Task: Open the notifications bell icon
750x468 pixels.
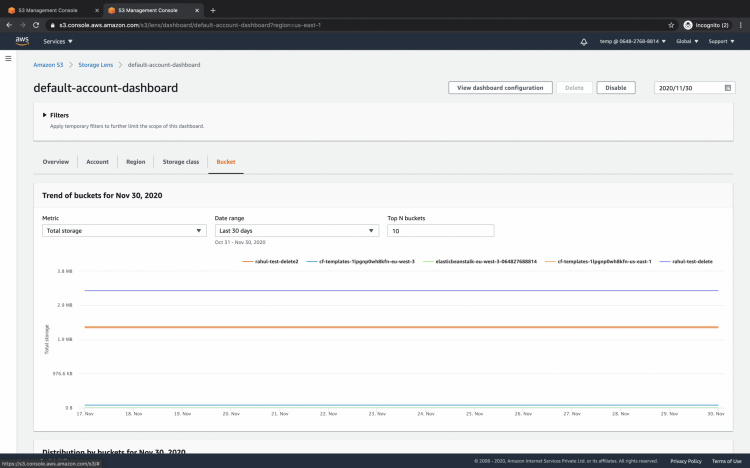Action: (x=584, y=42)
